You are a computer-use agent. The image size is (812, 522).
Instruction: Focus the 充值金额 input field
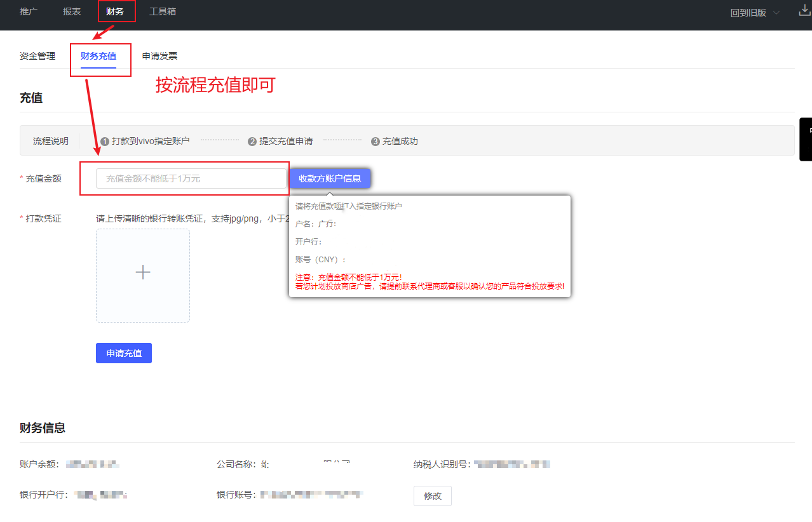[x=191, y=178]
